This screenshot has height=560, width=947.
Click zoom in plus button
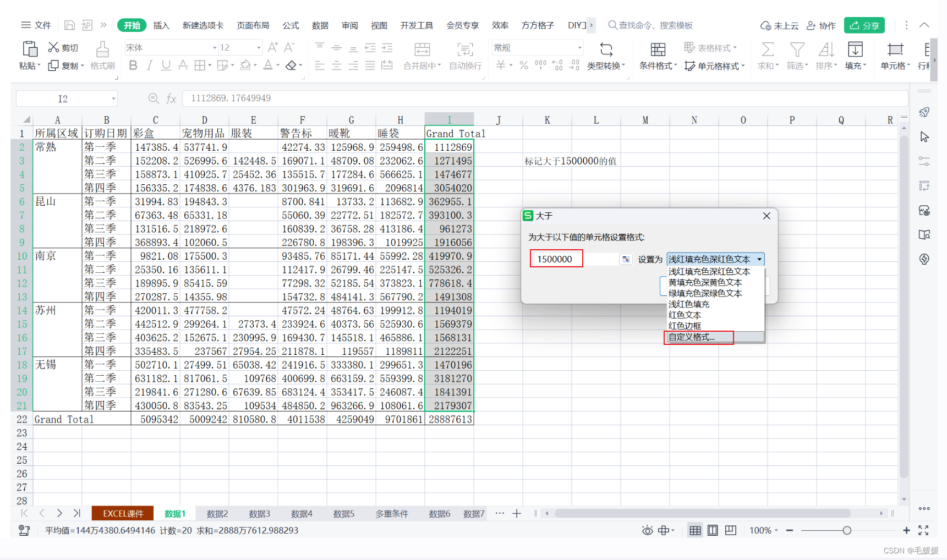[x=906, y=530]
